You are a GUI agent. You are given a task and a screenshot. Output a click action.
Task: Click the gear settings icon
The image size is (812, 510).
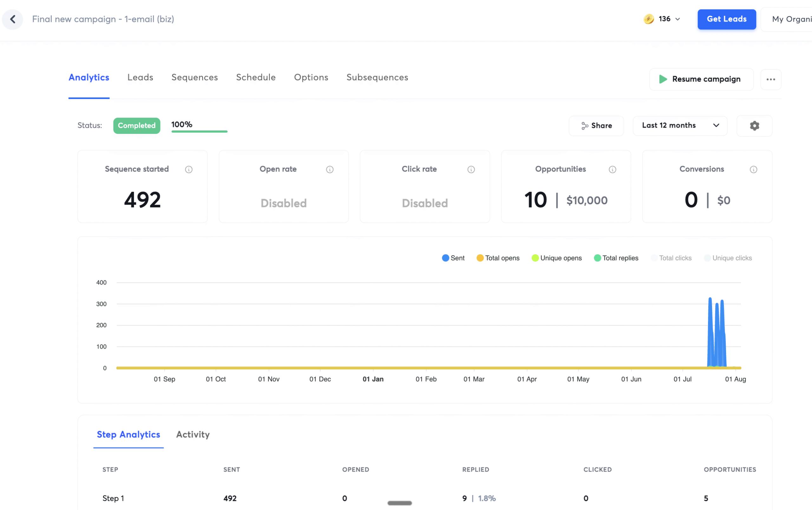[x=754, y=126]
